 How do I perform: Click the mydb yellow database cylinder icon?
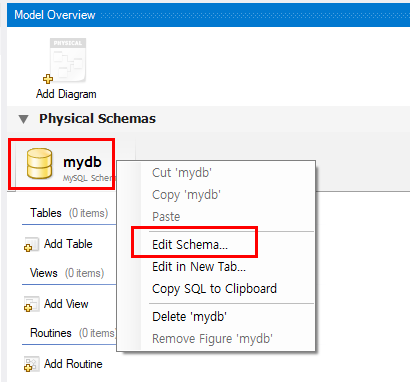pyautogui.click(x=39, y=163)
